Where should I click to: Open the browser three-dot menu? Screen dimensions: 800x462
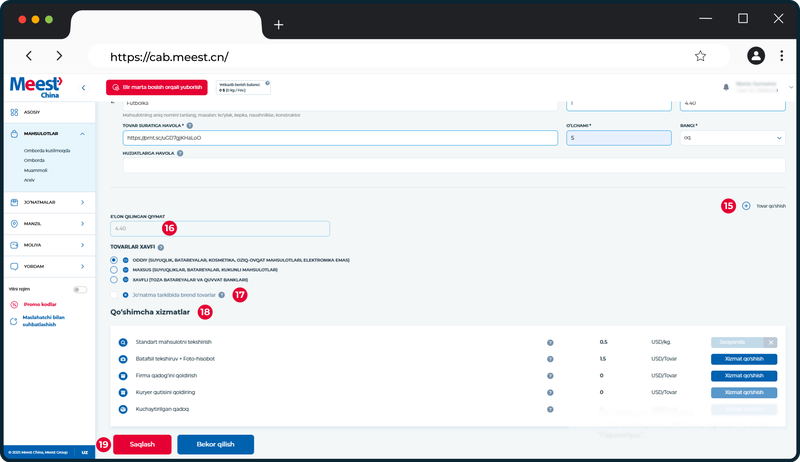[781, 56]
